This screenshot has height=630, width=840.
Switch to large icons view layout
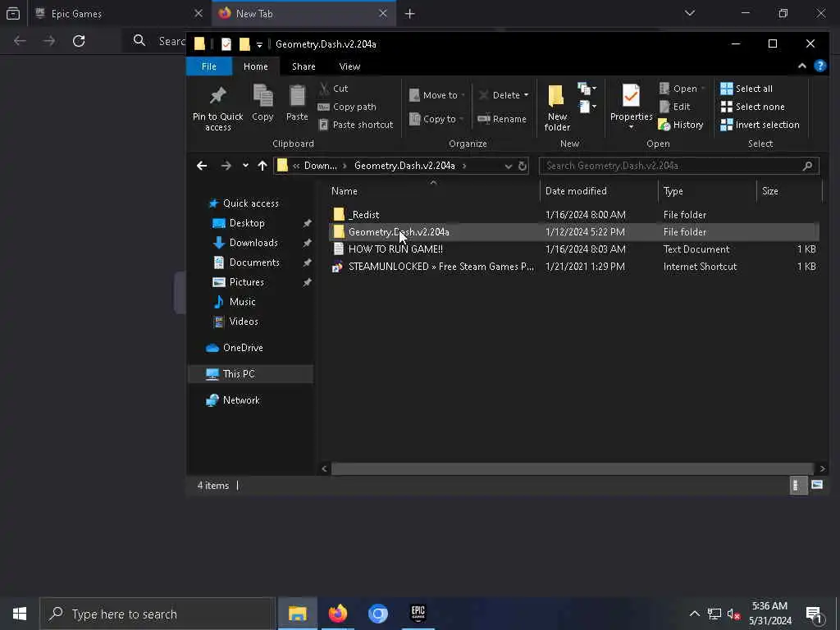817,486
